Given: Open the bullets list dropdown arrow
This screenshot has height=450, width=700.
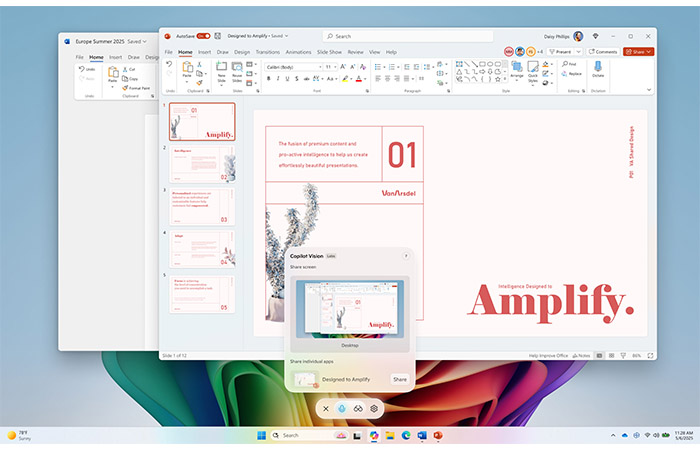Looking at the screenshot, I should (x=384, y=67).
